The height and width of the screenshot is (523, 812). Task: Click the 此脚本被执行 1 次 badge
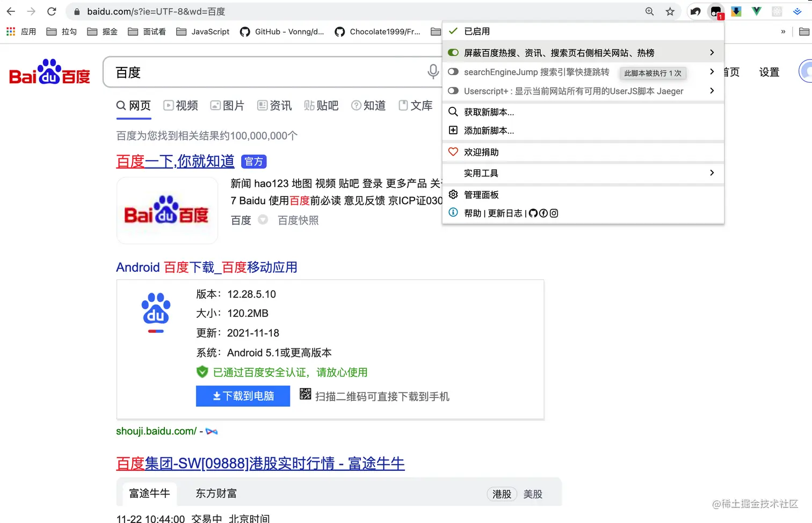click(x=653, y=73)
